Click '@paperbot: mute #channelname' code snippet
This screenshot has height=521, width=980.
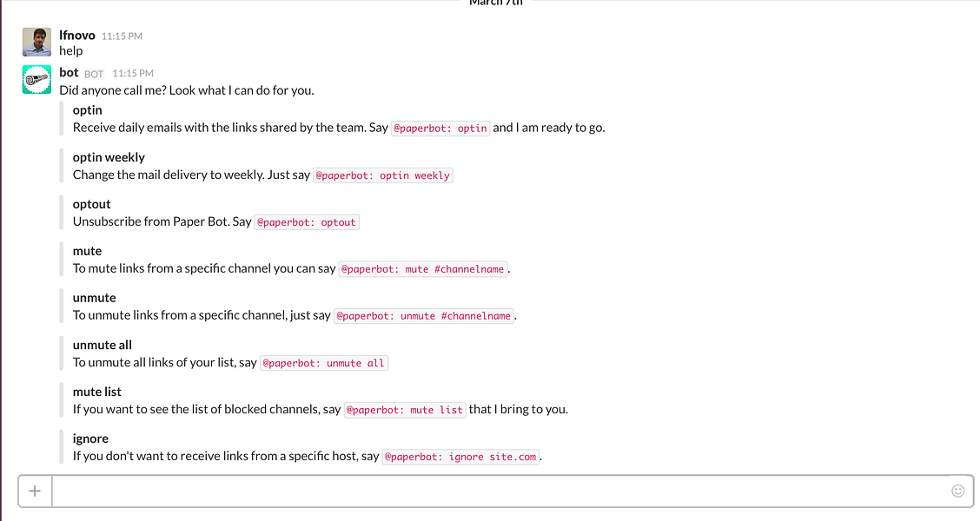(x=423, y=269)
